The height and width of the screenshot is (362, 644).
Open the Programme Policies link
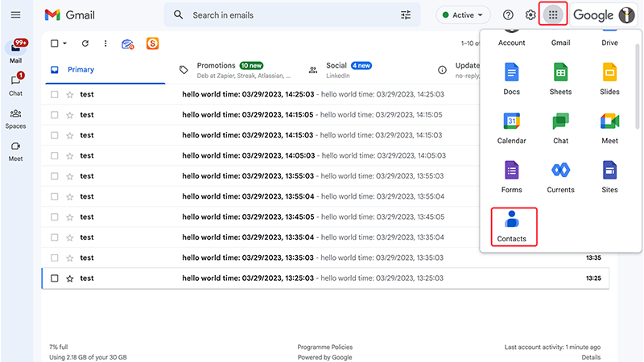325,348
